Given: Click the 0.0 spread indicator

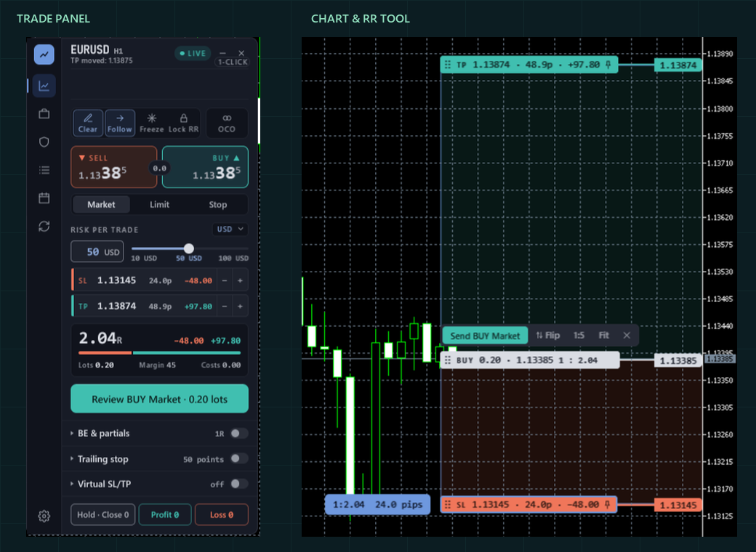Looking at the screenshot, I should [160, 168].
